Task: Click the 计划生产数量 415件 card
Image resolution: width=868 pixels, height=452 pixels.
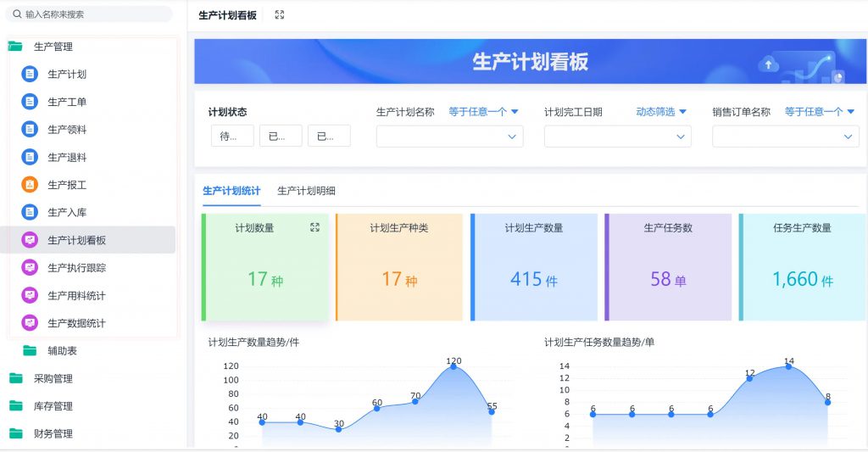Action: click(x=534, y=267)
